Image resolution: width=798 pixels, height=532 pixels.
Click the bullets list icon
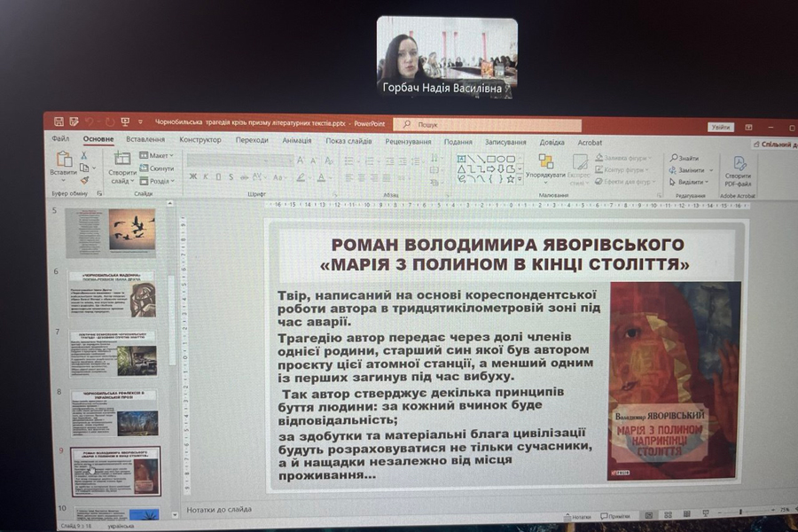349,160
